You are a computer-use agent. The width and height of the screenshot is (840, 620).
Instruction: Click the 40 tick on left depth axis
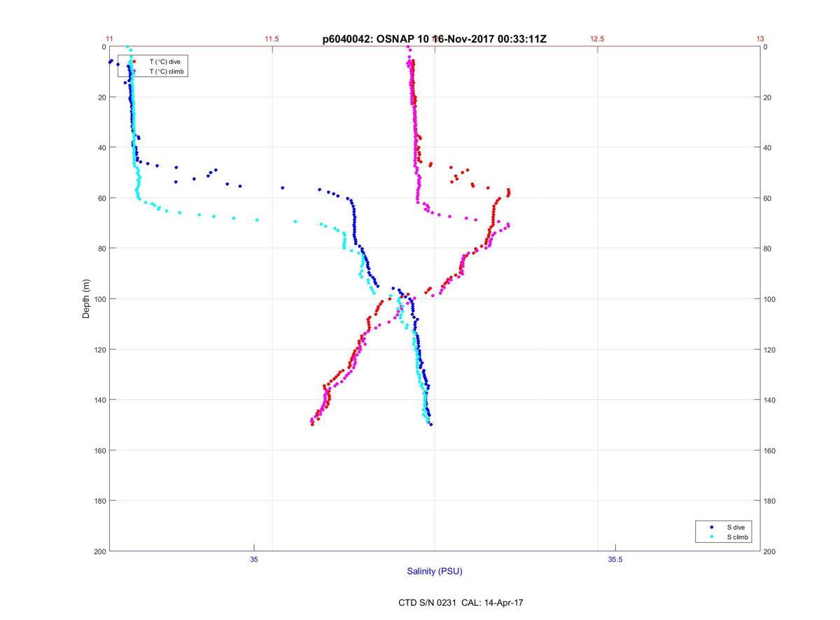101,148
